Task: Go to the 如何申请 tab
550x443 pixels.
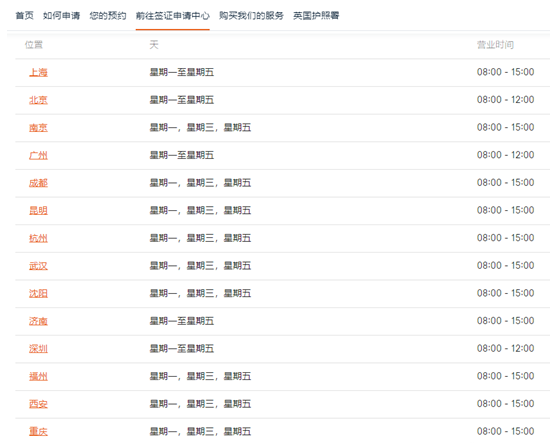Action: 61,15
